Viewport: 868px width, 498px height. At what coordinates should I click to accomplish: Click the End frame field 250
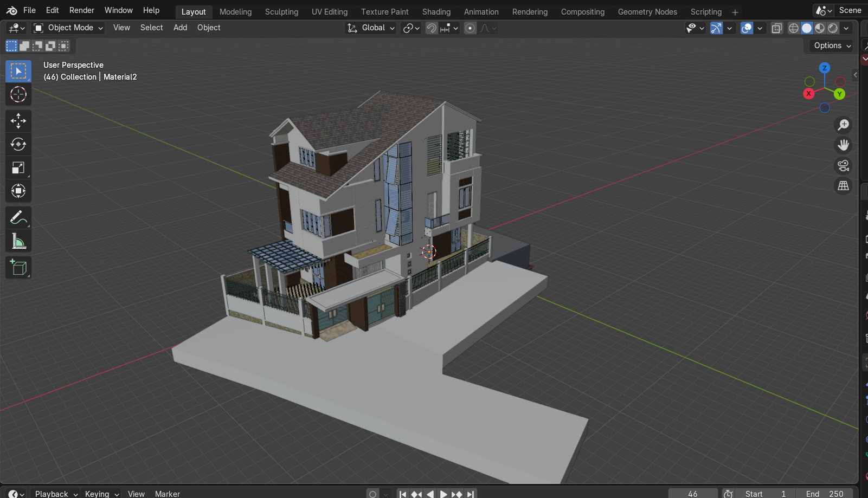coord(825,494)
